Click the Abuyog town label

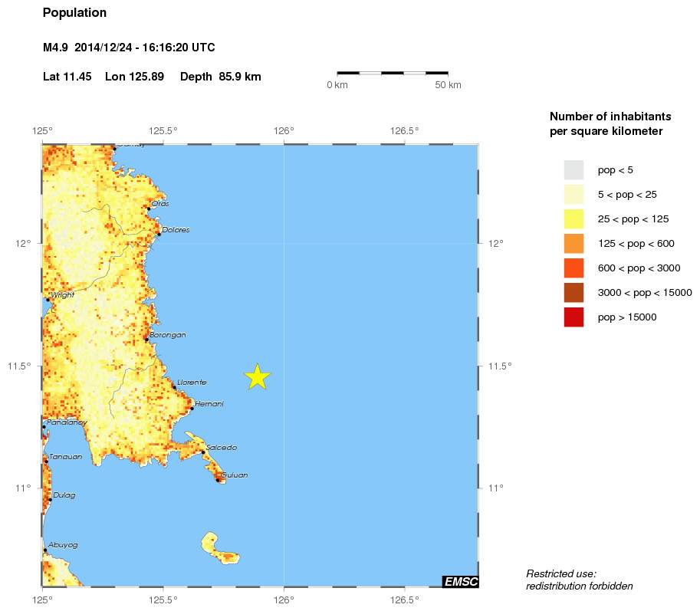point(63,545)
